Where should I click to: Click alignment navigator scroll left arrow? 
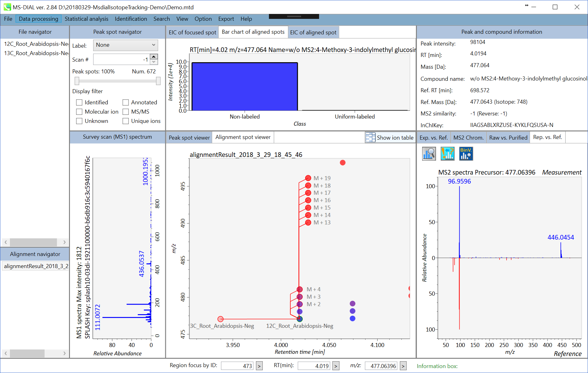point(6,353)
